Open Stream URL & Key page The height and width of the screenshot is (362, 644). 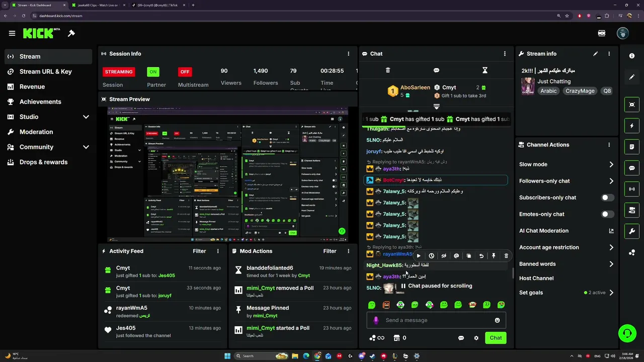tap(48, 71)
